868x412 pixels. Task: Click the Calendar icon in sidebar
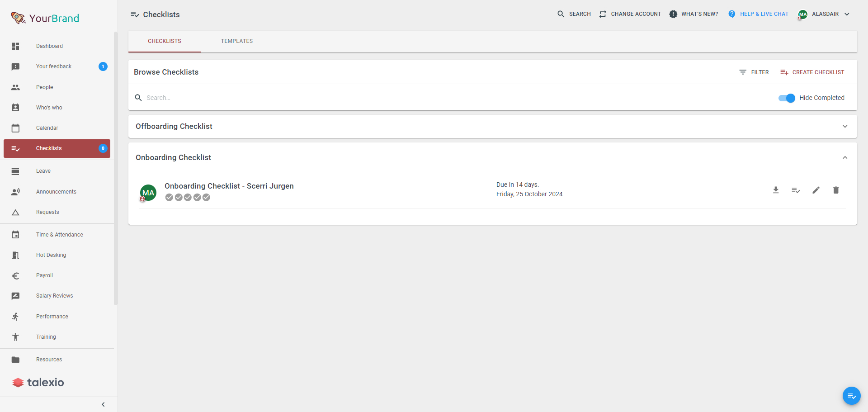15,128
